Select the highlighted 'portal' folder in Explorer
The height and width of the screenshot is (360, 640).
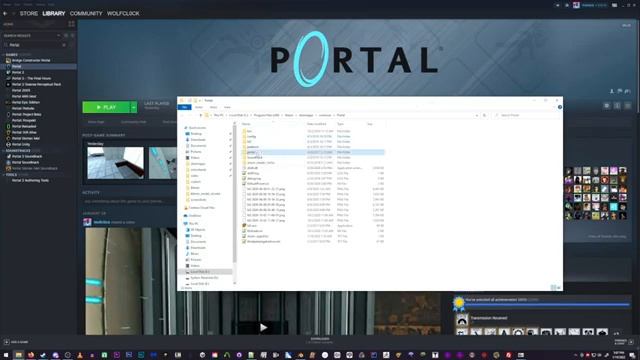pyautogui.click(x=312, y=152)
